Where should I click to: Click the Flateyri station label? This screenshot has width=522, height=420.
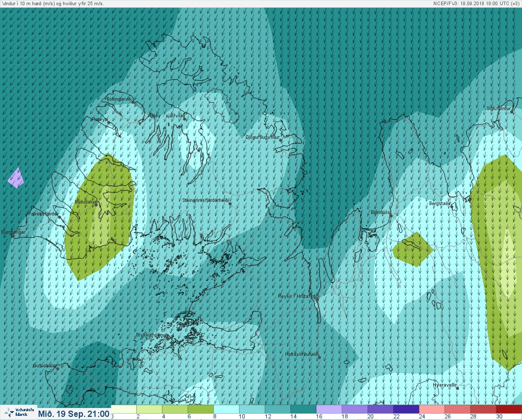click(100, 119)
